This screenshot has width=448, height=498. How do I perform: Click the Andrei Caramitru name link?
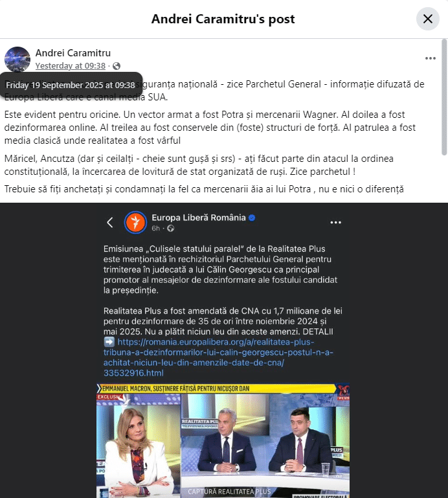point(73,53)
